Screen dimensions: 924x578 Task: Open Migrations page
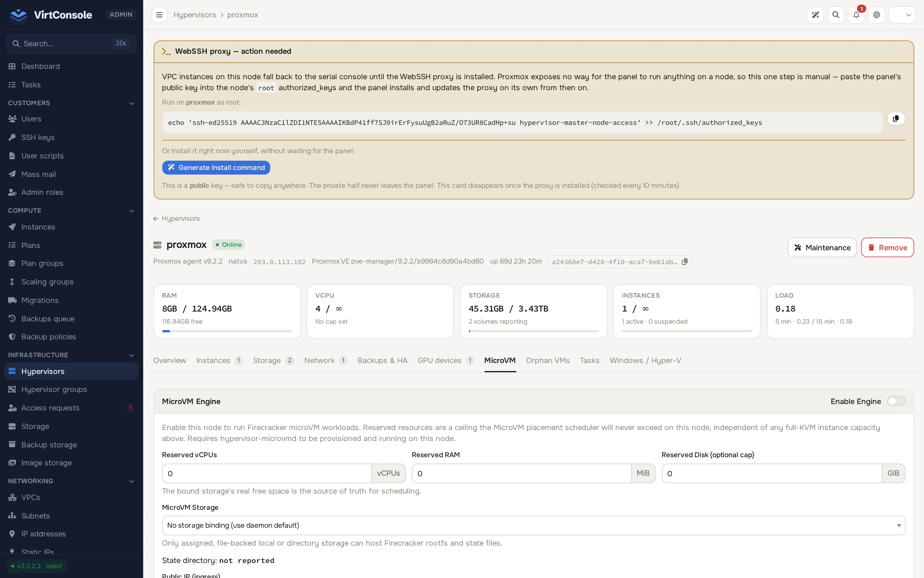pos(71,300)
